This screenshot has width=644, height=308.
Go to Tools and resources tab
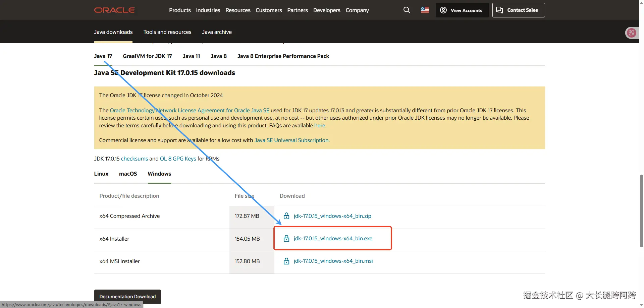(167, 32)
